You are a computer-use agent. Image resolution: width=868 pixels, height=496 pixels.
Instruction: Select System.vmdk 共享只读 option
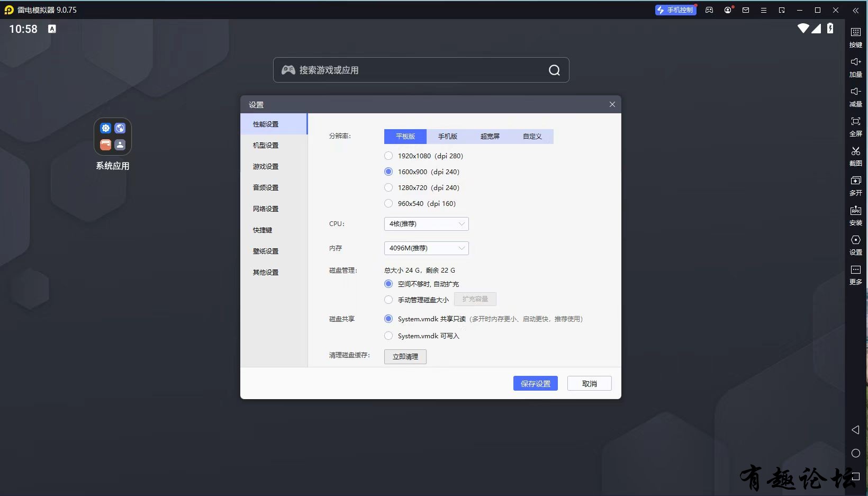[x=388, y=319]
